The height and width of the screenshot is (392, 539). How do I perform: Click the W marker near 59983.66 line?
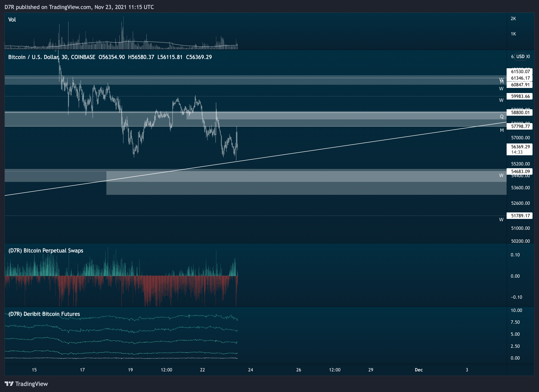tap(501, 100)
